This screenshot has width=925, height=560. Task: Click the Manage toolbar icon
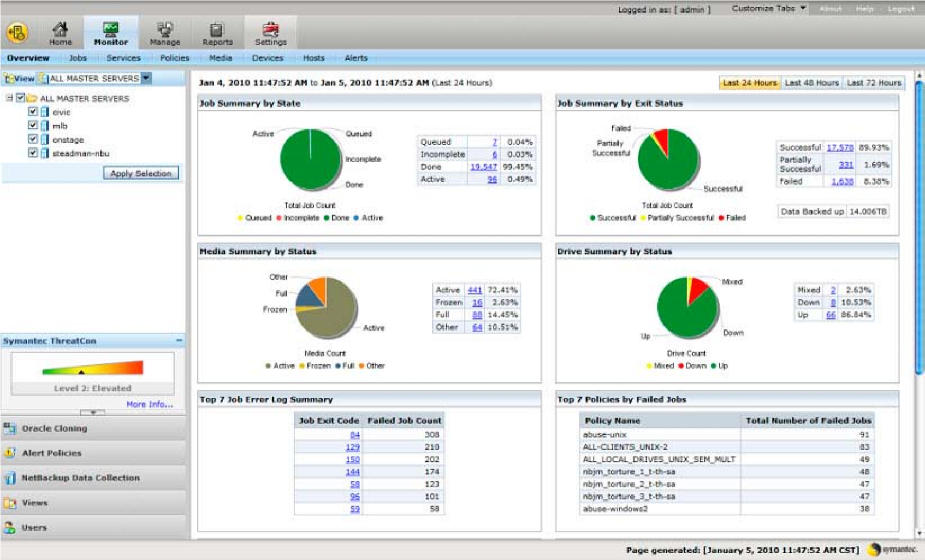165,30
